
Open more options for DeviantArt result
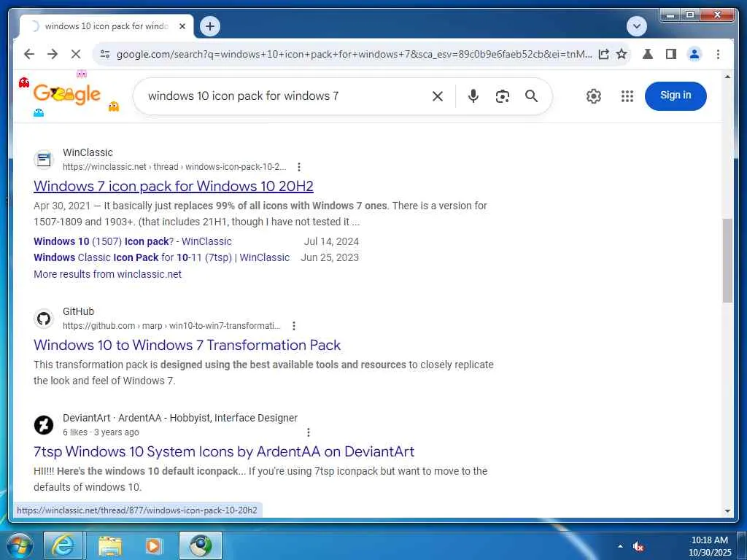point(309,432)
